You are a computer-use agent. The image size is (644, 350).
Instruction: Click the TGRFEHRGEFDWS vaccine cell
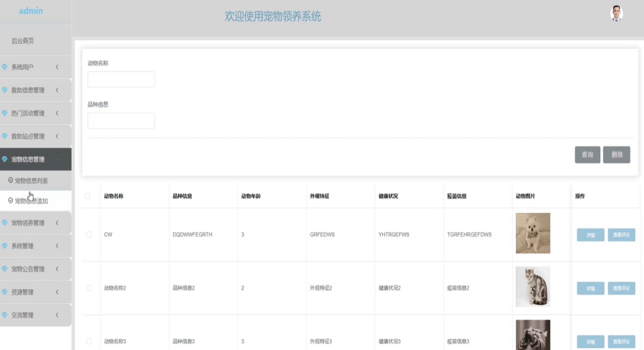[469, 234]
